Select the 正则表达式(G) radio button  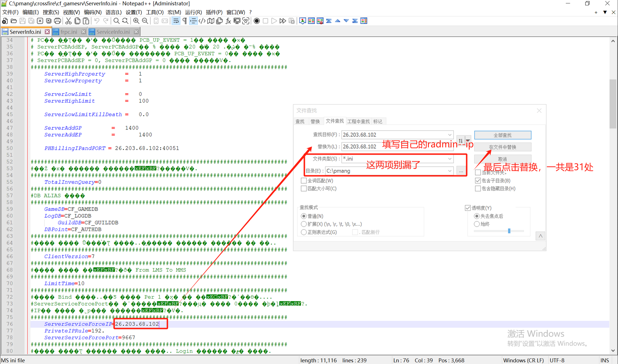click(304, 232)
